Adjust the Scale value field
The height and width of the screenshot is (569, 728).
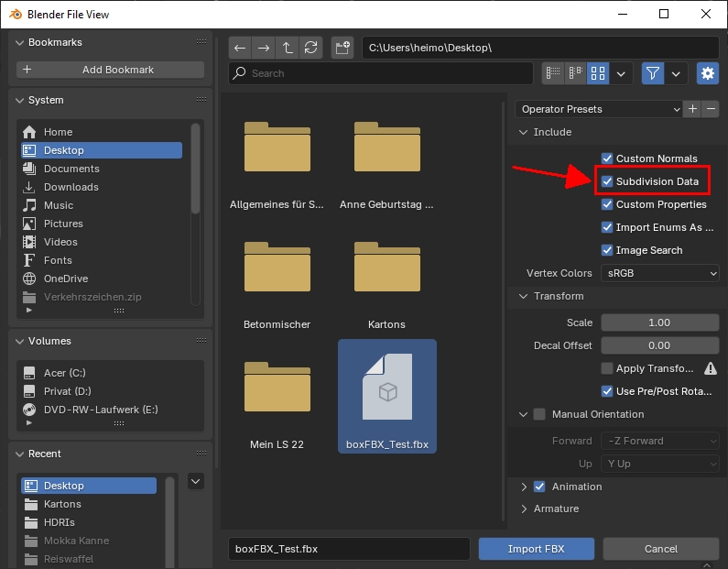pos(659,323)
